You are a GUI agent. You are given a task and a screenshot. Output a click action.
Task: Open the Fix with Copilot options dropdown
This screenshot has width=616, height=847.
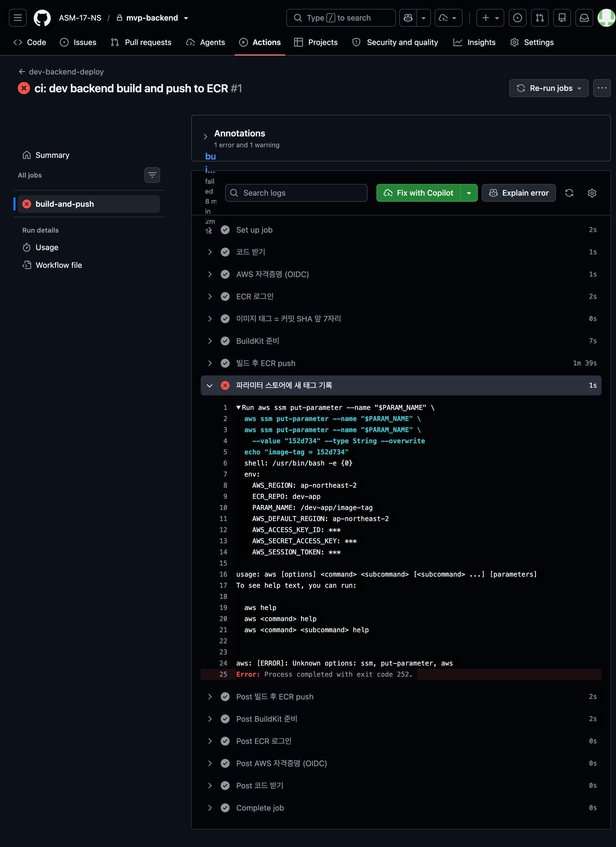tap(469, 193)
